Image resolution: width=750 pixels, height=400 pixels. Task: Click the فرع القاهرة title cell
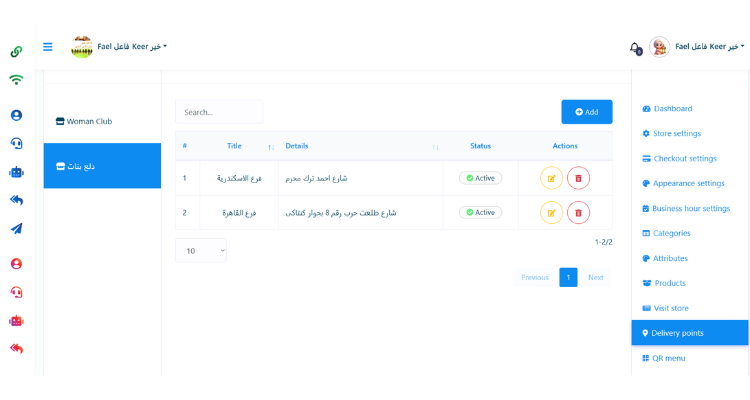click(239, 212)
